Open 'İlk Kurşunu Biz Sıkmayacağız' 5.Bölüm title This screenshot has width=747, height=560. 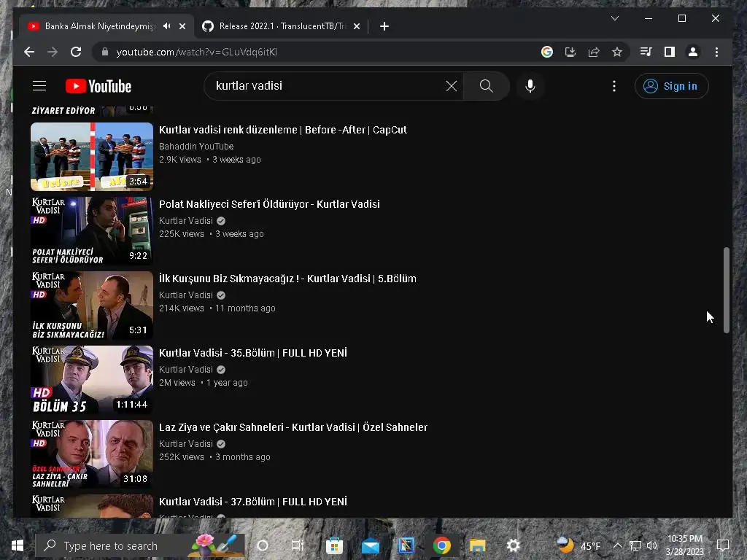pyautogui.click(x=287, y=279)
